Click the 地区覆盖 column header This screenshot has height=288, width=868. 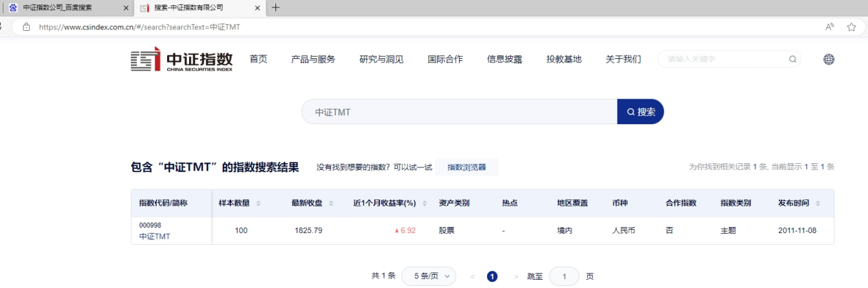(x=573, y=204)
